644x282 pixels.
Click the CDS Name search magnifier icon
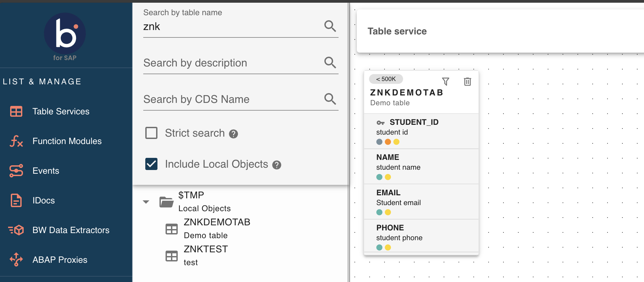coord(330,99)
